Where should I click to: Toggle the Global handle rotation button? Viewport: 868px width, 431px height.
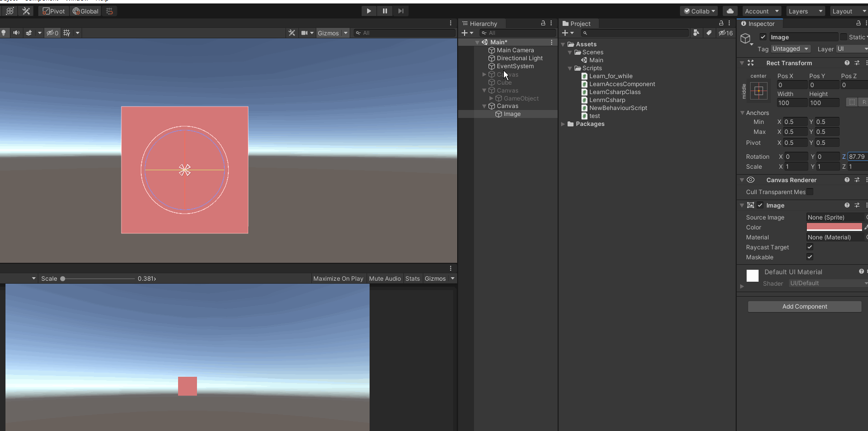[x=86, y=11]
